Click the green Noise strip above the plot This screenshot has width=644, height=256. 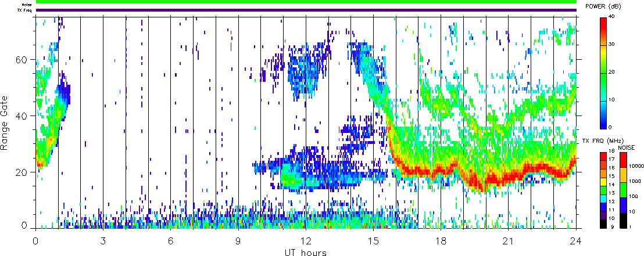pyautogui.click(x=306, y=2)
